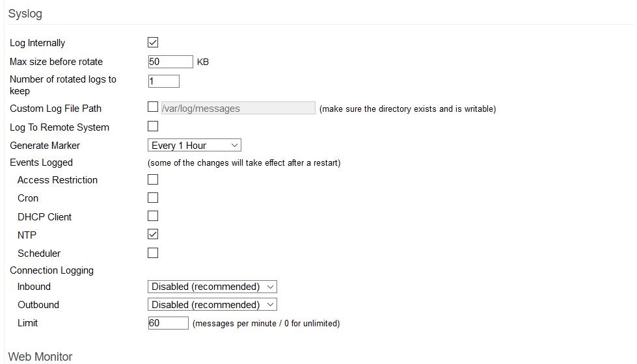Enable the Scheduler event checkbox

coord(153,253)
